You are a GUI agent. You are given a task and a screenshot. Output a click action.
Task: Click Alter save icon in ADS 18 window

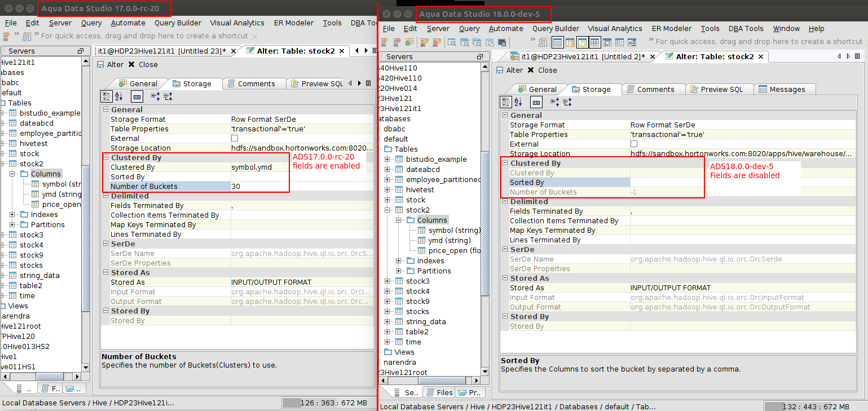coord(500,70)
